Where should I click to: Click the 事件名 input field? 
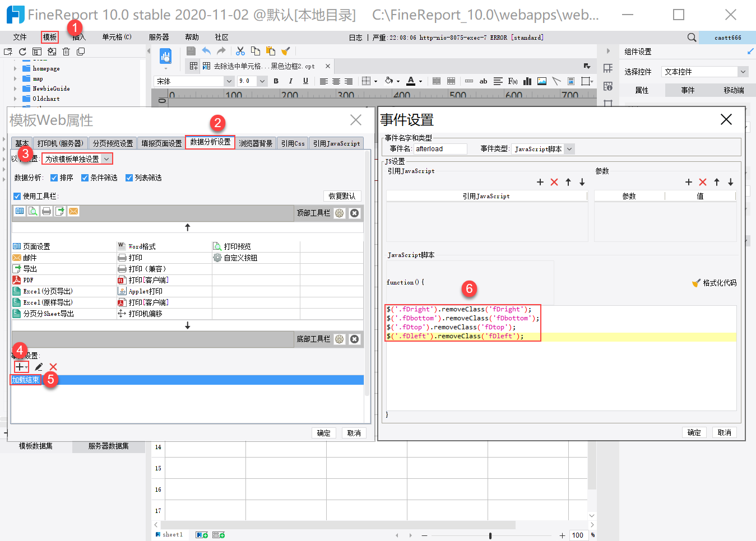[440, 149]
